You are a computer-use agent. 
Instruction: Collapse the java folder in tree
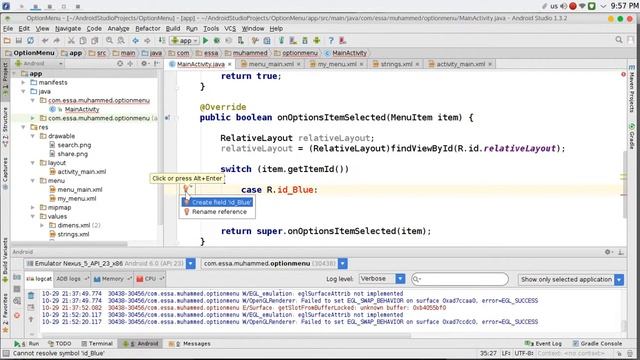point(23,91)
